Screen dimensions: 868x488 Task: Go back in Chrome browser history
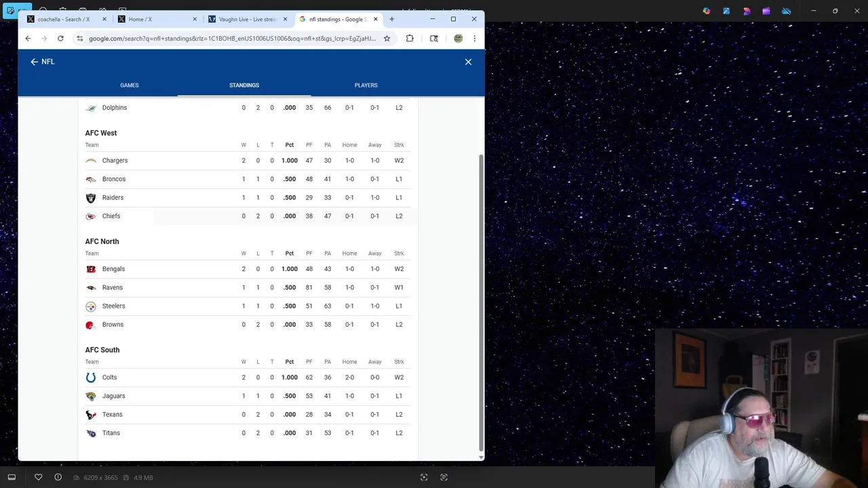coord(28,39)
